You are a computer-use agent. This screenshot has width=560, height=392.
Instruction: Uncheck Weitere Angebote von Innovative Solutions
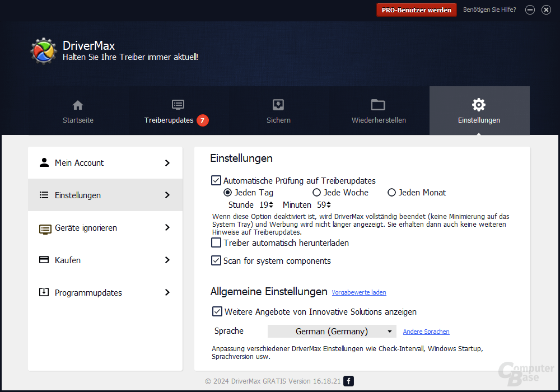[217, 311]
